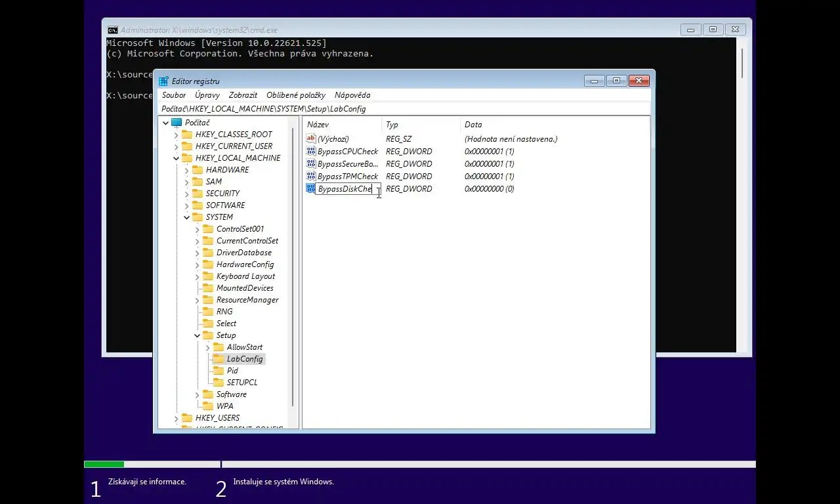Click the registry path address bar
840x504 pixels.
click(x=405, y=109)
